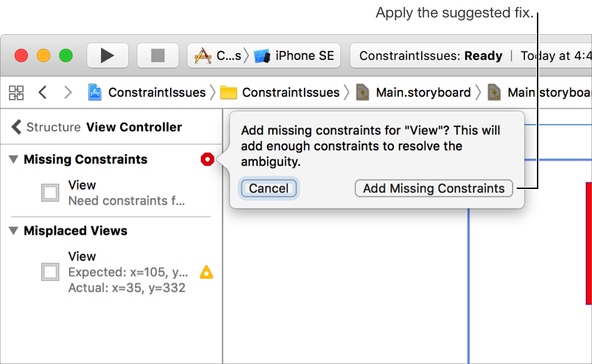Go back with the left chevron

tap(43, 92)
